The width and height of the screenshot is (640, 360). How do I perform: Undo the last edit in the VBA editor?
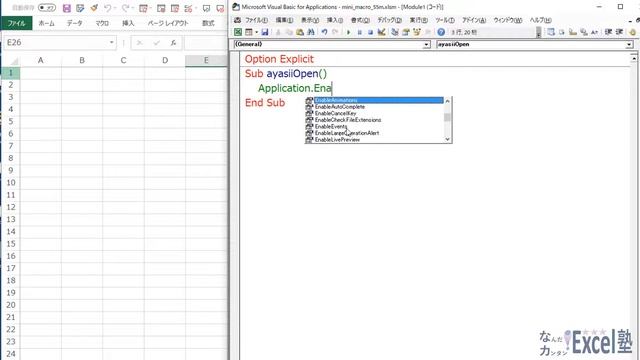324,32
